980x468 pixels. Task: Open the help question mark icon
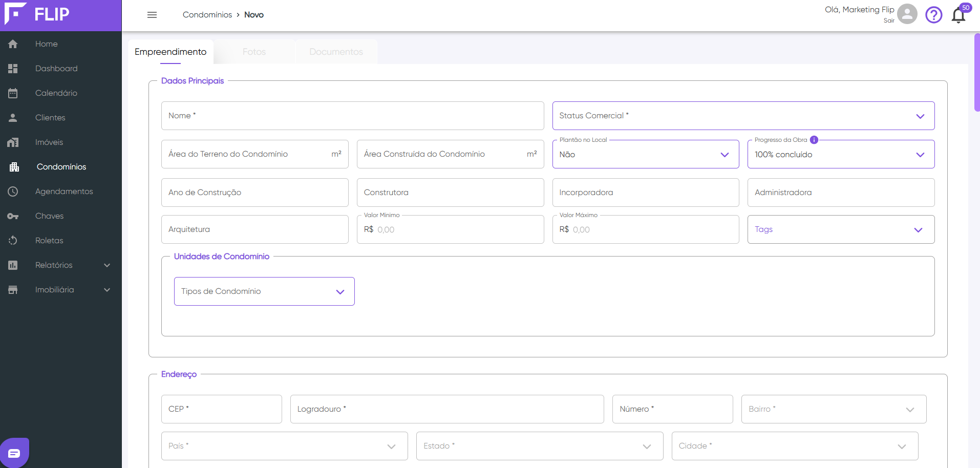coord(934,15)
